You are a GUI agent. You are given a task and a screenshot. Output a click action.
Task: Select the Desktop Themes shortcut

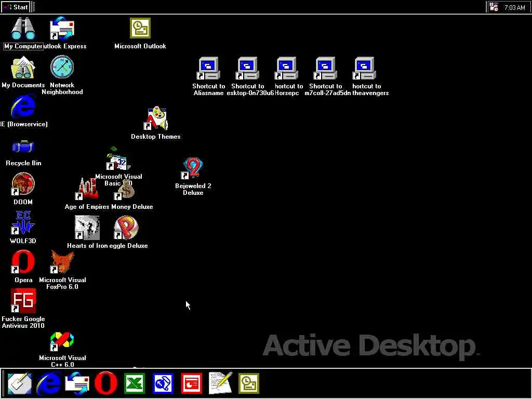156,119
